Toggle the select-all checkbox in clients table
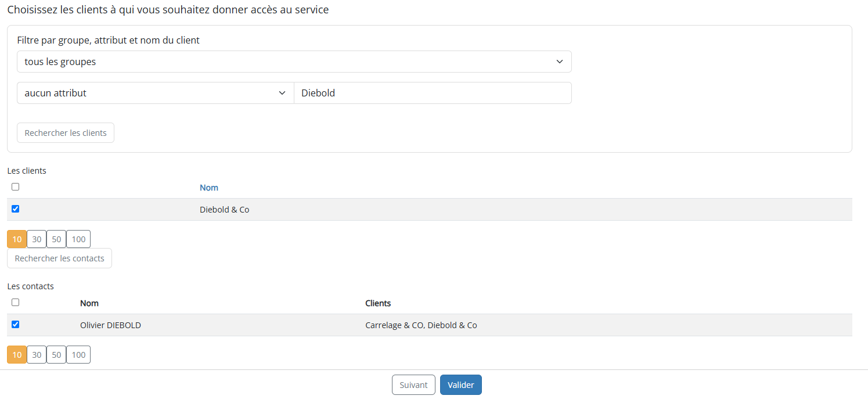The width and height of the screenshot is (868, 399). click(16, 187)
